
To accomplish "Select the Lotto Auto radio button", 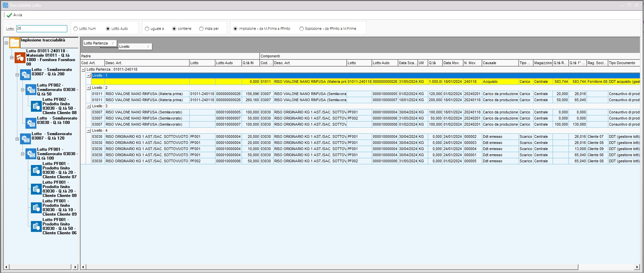I will (x=108, y=29).
